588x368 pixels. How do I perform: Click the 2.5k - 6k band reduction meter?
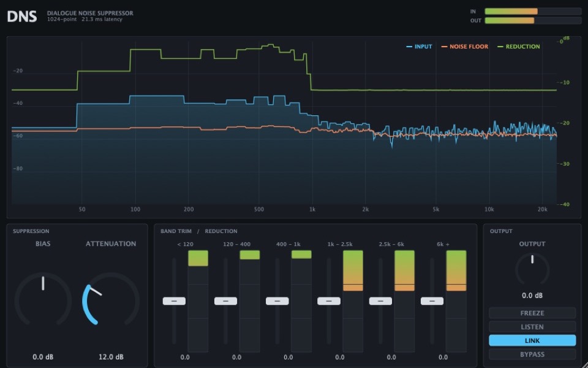[x=405, y=301]
